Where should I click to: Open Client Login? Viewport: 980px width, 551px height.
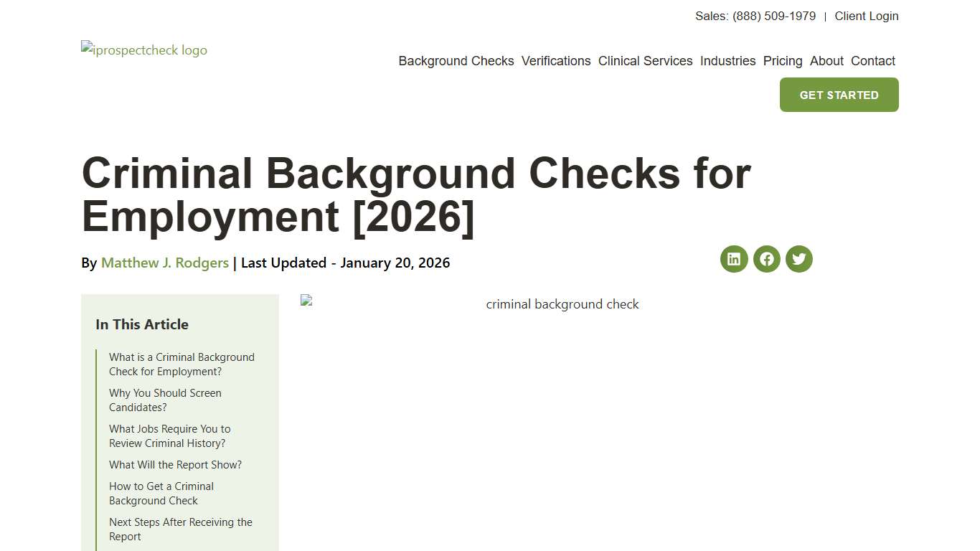coord(867,16)
